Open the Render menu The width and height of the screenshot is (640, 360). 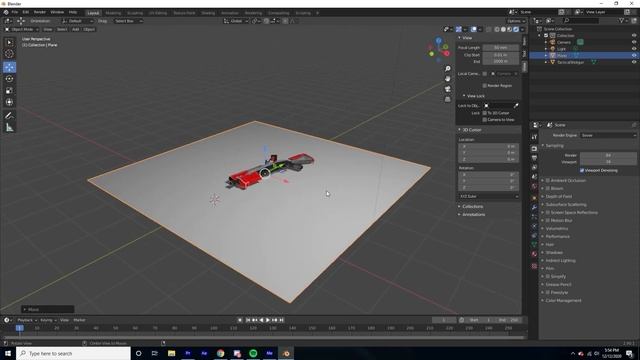40,12
